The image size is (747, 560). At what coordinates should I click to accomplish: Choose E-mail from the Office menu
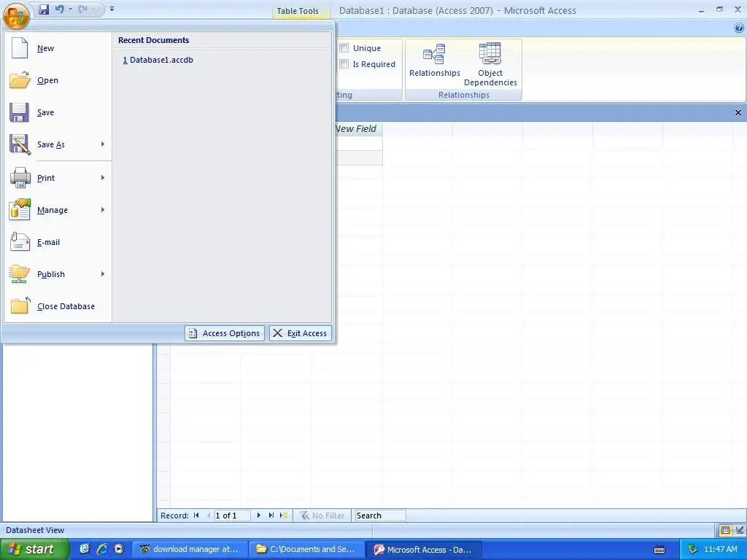point(58,242)
